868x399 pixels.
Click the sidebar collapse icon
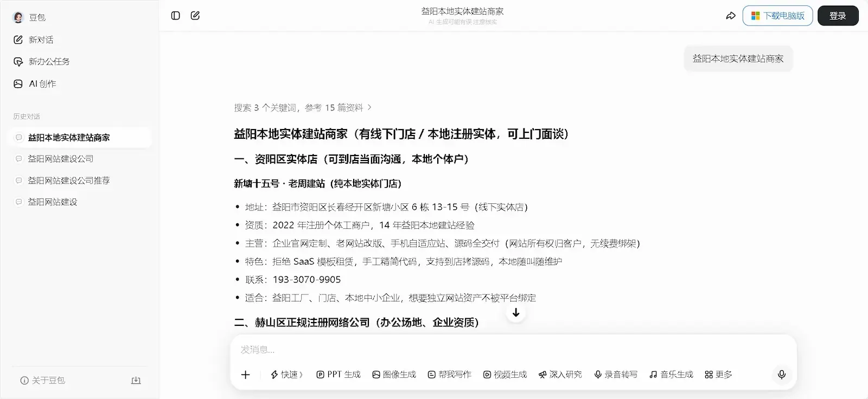pos(175,16)
